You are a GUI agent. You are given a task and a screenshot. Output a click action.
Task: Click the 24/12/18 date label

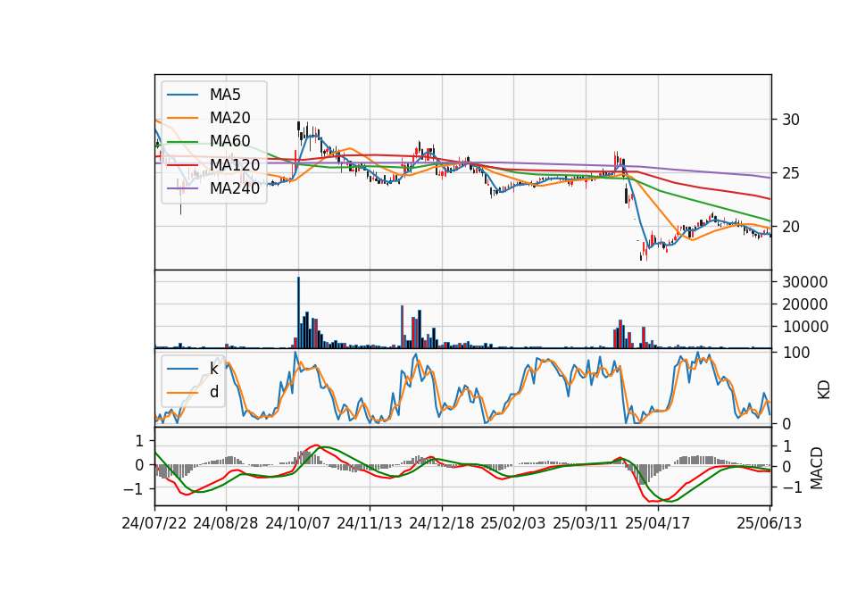[x=442, y=523]
